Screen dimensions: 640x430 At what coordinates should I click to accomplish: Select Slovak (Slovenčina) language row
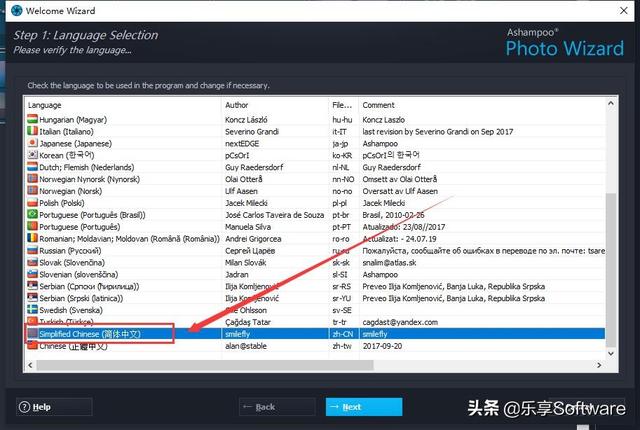[315, 262]
